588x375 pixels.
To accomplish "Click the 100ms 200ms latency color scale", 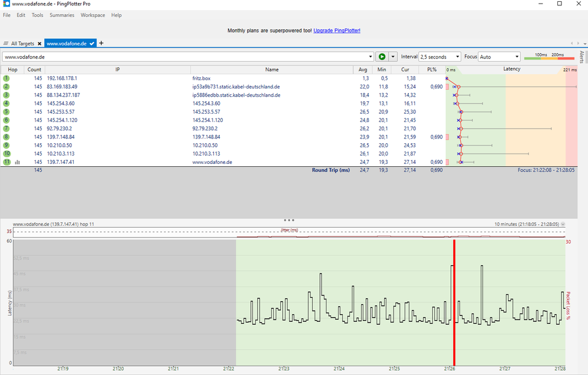I will tap(549, 57).
